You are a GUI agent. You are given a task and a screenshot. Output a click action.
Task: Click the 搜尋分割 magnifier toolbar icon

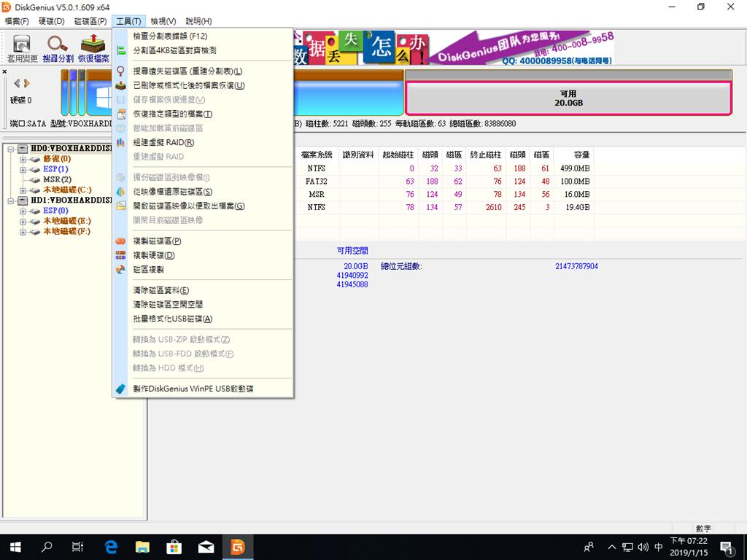pyautogui.click(x=58, y=49)
